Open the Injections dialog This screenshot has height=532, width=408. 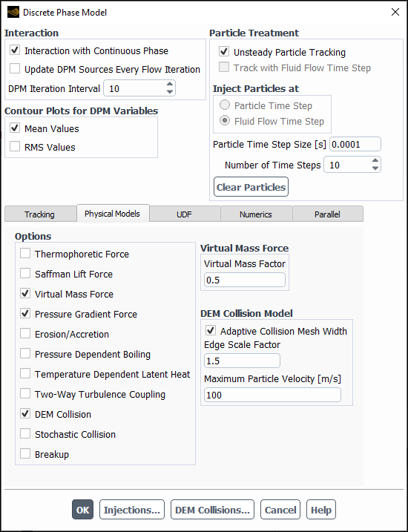click(132, 510)
